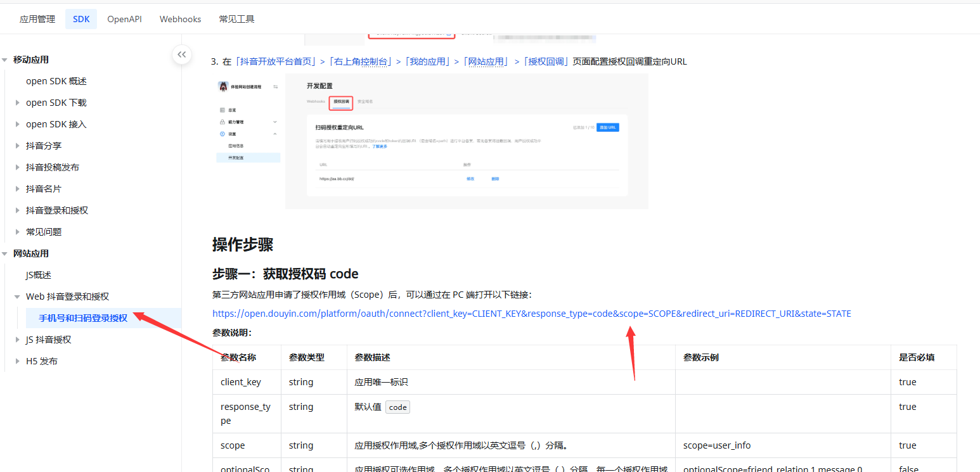Expand 抖音登录和授权 tree node

click(x=18, y=210)
